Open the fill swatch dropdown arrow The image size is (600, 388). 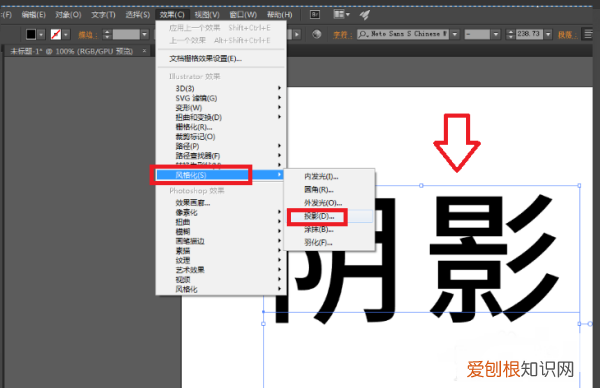(x=41, y=34)
